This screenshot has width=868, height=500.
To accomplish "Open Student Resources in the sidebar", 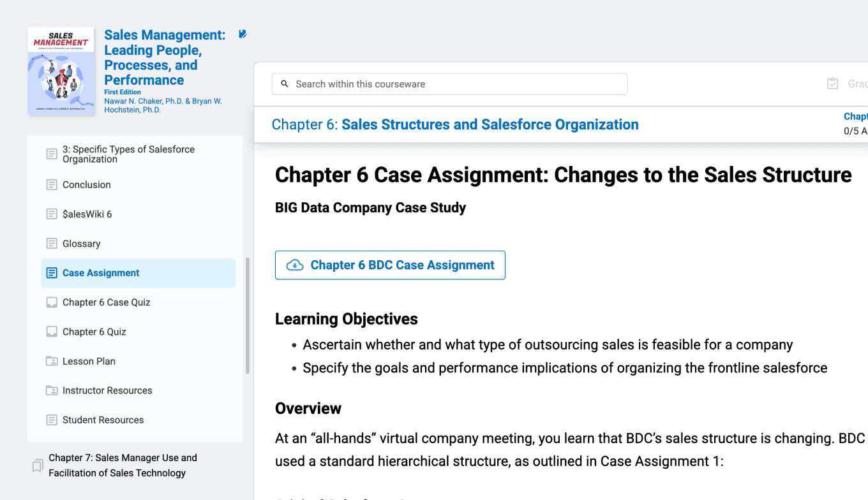I will [103, 420].
